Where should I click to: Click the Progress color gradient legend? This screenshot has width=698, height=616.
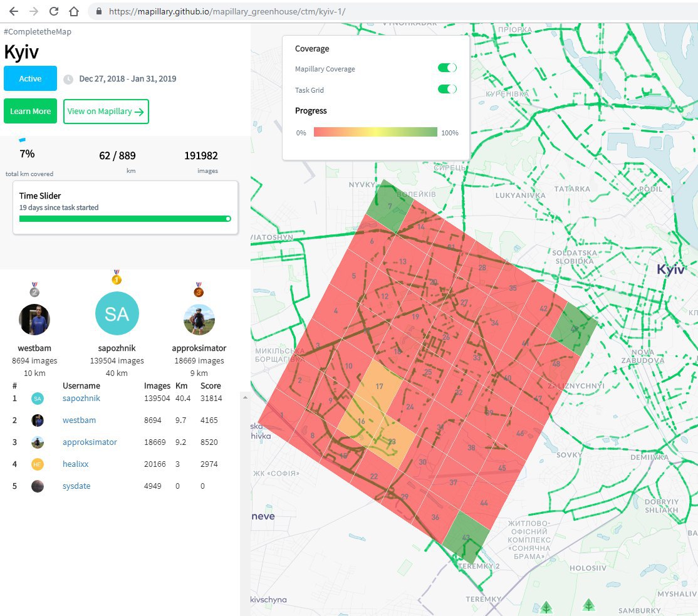pyautogui.click(x=375, y=132)
